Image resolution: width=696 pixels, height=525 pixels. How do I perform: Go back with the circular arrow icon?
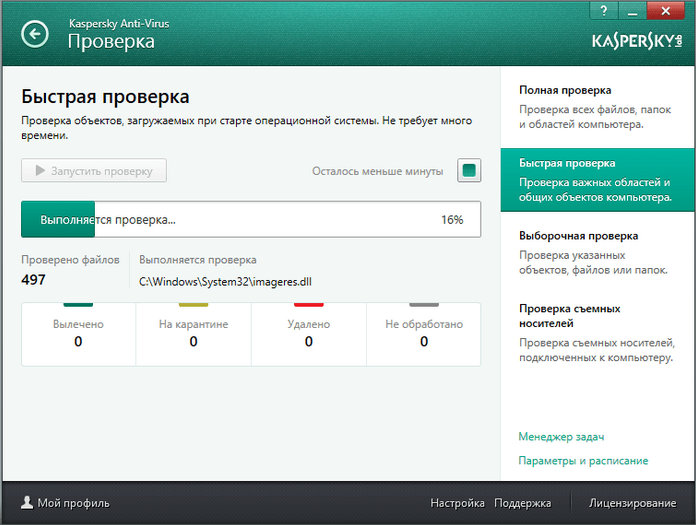[35, 34]
